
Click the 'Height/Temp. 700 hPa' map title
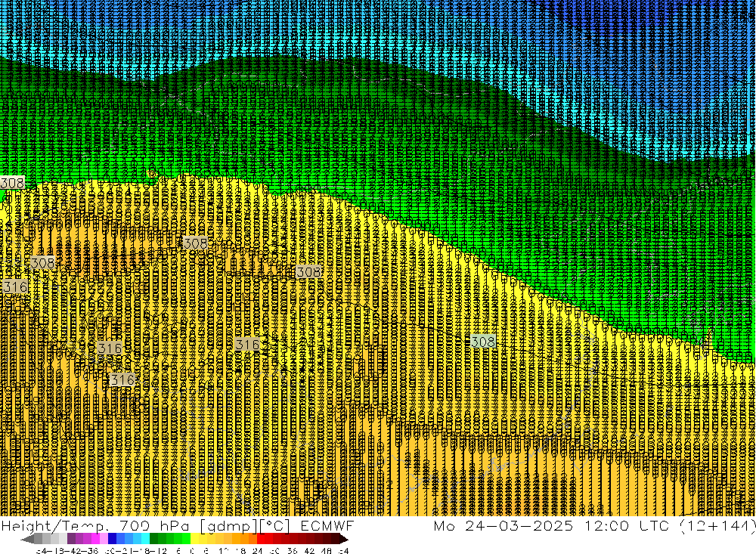pos(95,526)
